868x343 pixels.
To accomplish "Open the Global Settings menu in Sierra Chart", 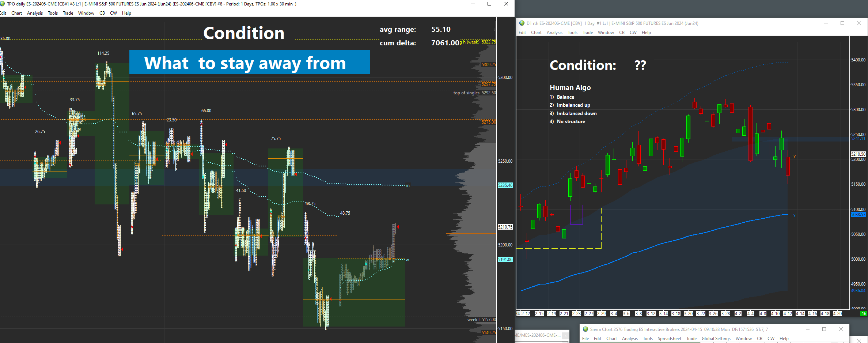I will tap(716, 339).
